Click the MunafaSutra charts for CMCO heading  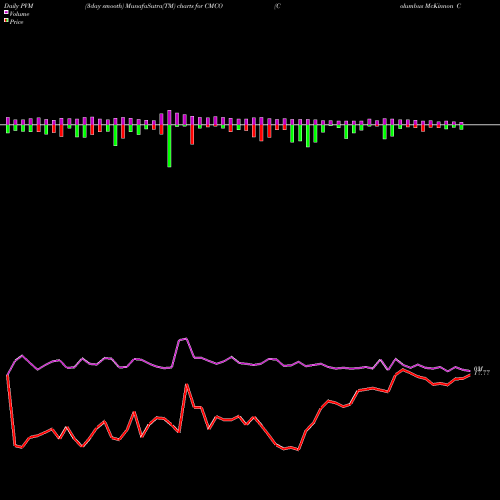pos(154,6)
